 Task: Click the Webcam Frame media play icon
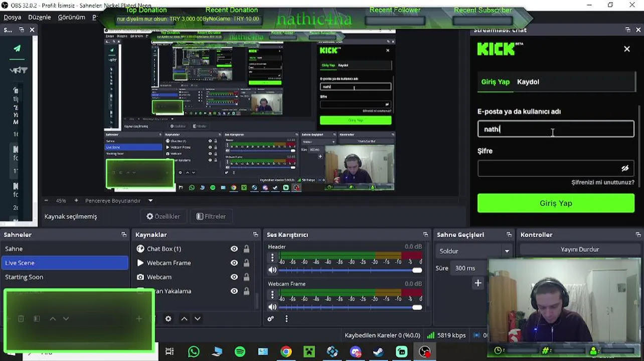coord(140,263)
